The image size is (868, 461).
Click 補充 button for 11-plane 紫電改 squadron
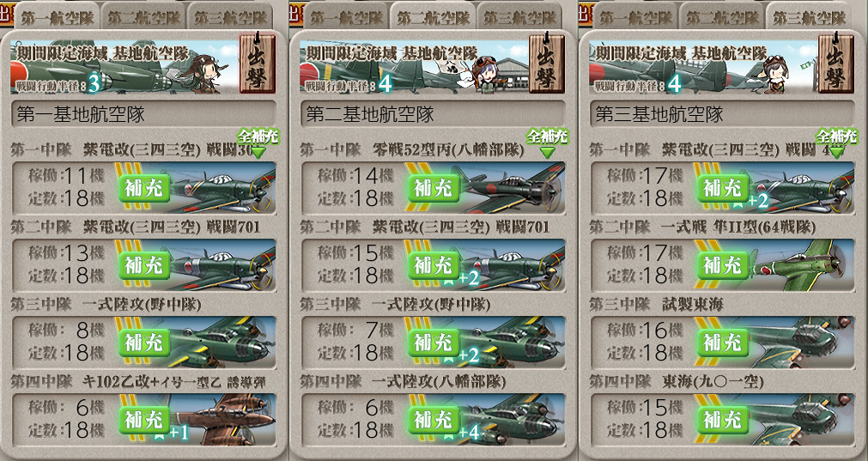coord(144,188)
